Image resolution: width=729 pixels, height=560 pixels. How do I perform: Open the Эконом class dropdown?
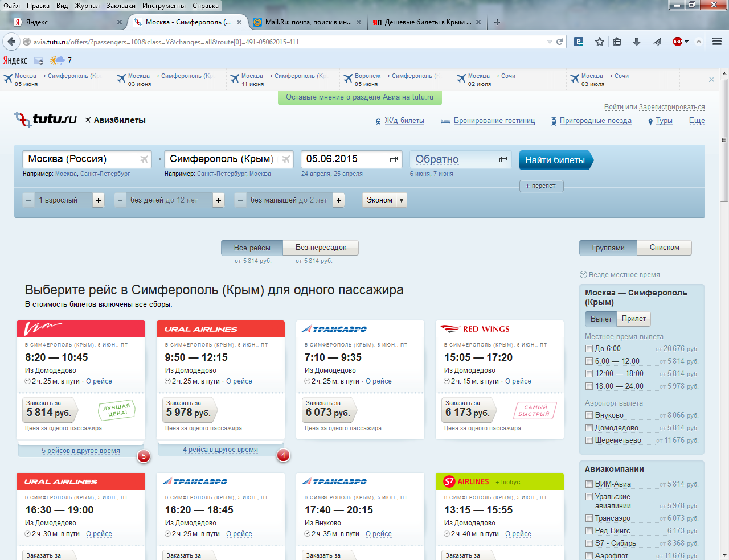pos(384,200)
